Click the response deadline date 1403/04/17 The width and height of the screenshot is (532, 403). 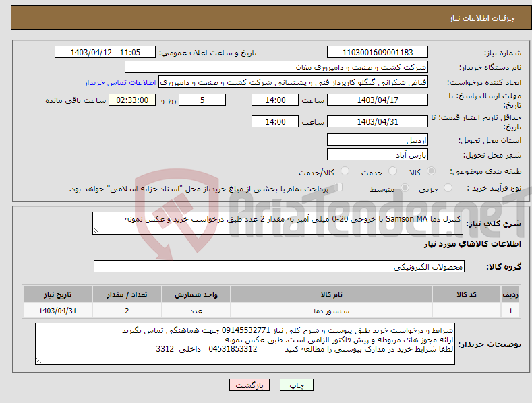(378, 100)
